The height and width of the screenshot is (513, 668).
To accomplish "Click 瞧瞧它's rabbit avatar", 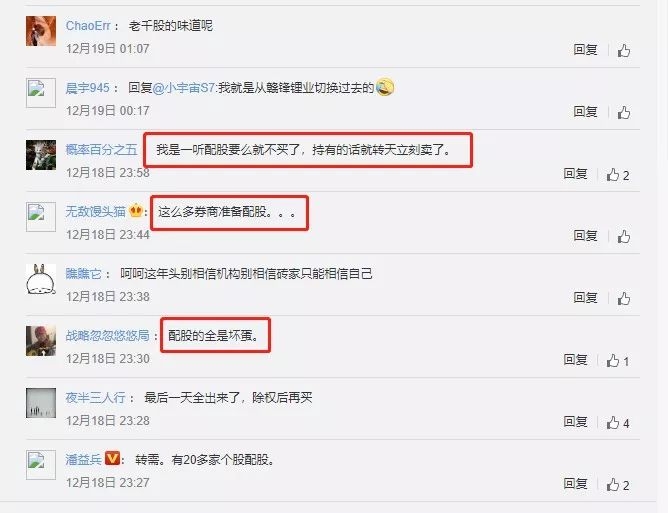I will click(x=41, y=279).
